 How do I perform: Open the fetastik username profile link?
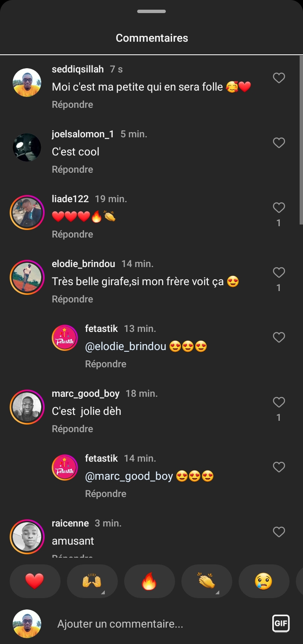click(x=101, y=329)
